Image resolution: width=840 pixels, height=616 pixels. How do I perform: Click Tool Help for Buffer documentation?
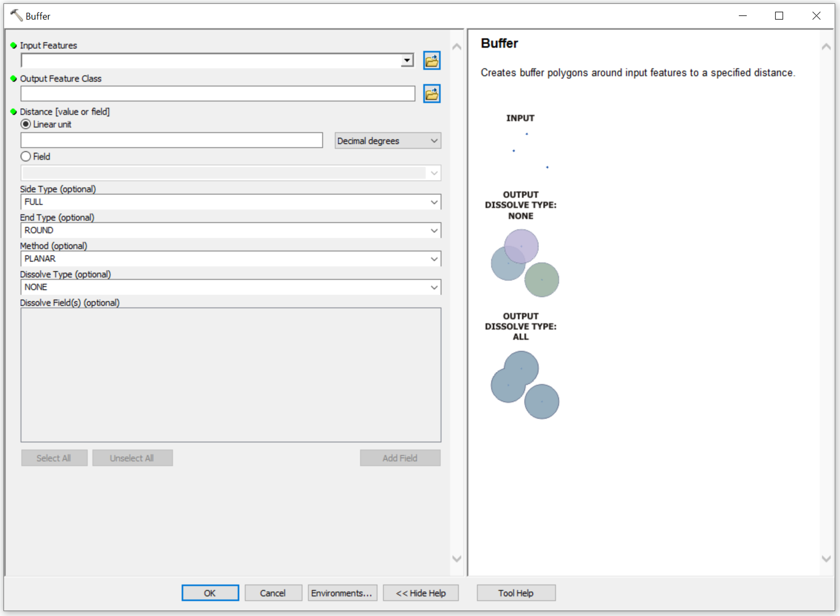coord(516,593)
